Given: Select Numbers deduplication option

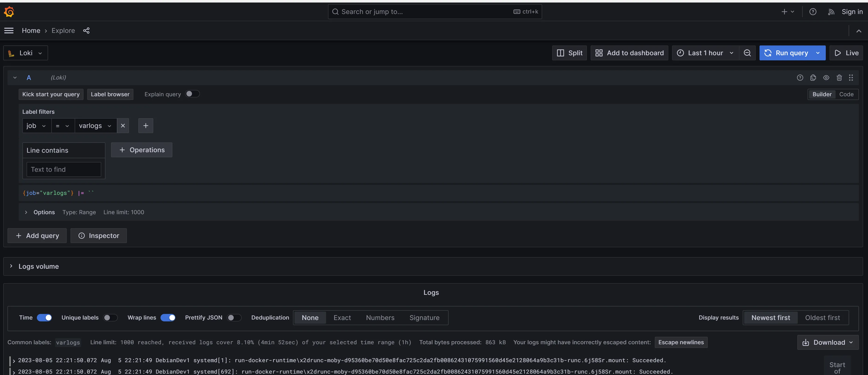Looking at the screenshot, I should (x=380, y=317).
